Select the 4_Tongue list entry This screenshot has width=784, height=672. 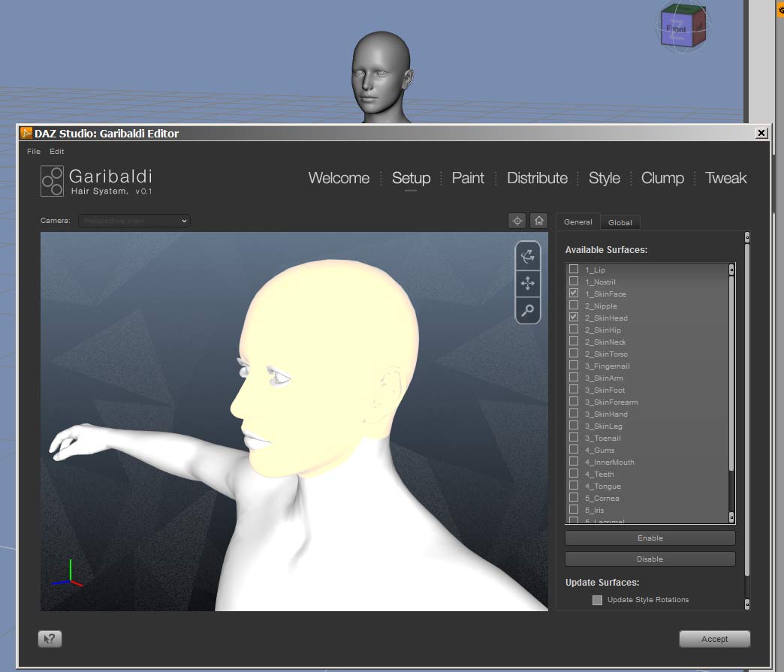tap(602, 486)
